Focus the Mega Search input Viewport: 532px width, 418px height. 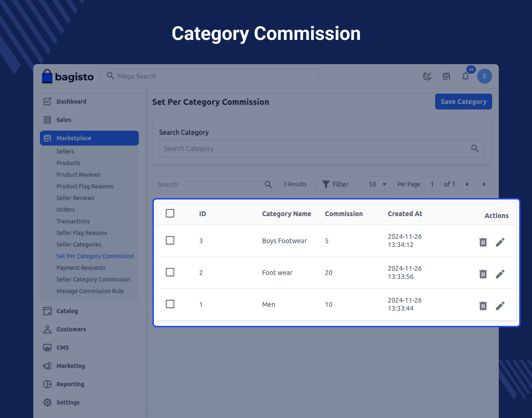(x=209, y=76)
